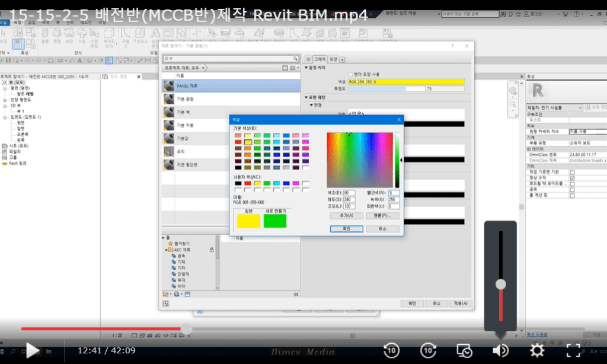The height and width of the screenshot is (364, 607).
Task: Select the 기본 광원 material
Action: 231,99
